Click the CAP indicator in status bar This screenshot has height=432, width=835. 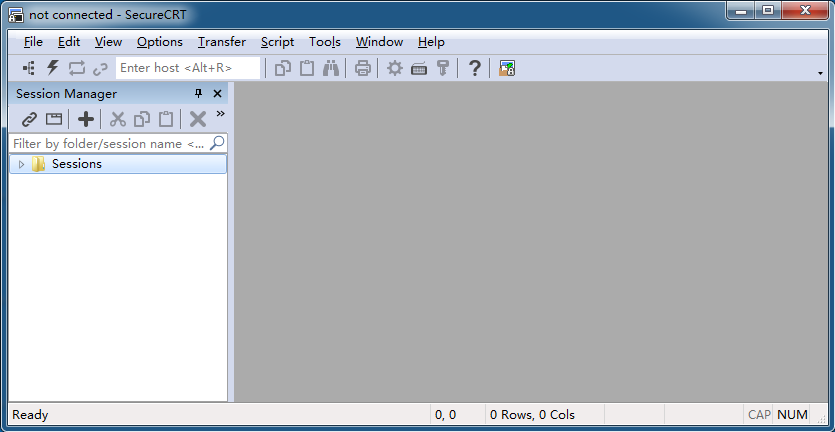(759, 415)
